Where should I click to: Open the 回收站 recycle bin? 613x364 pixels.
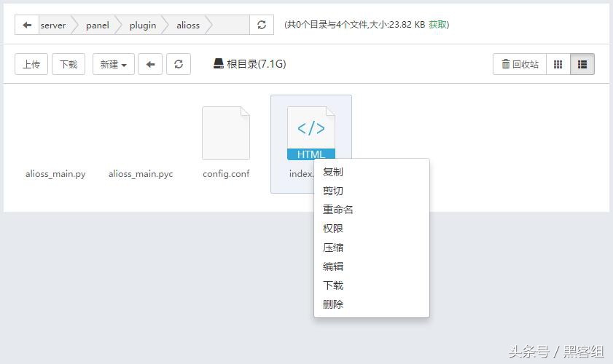[x=520, y=64]
